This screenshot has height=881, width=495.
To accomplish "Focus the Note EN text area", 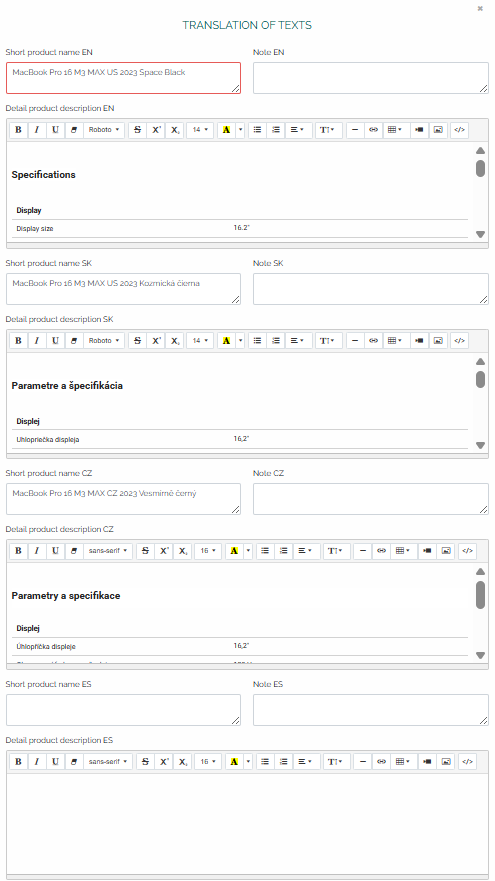I will click(x=371, y=78).
